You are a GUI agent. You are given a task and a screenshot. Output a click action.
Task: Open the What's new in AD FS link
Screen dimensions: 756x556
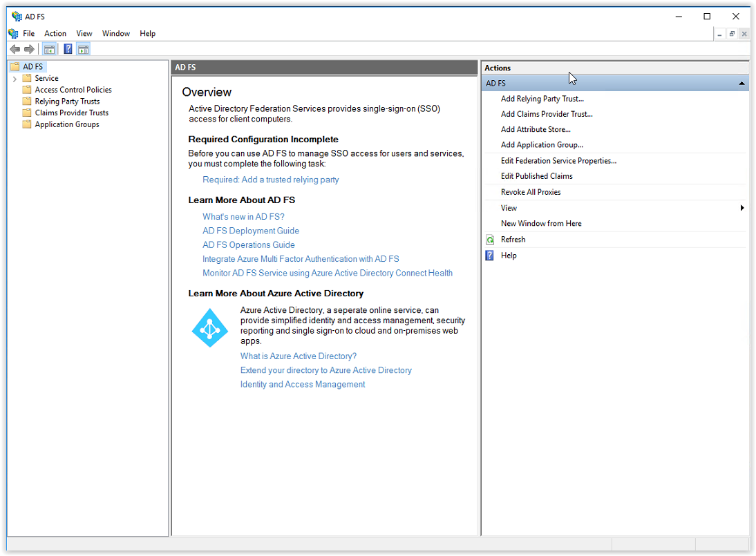(243, 217)
